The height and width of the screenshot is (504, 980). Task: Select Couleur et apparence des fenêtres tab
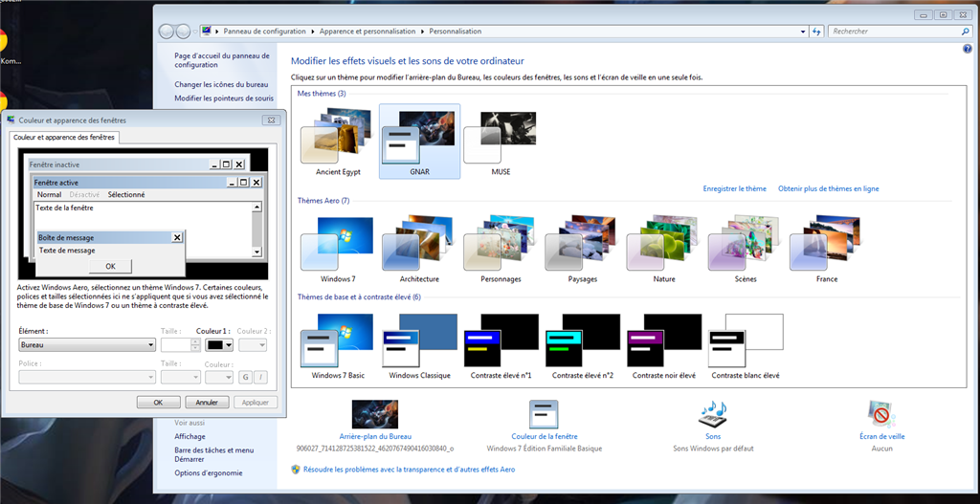point(64,137)
